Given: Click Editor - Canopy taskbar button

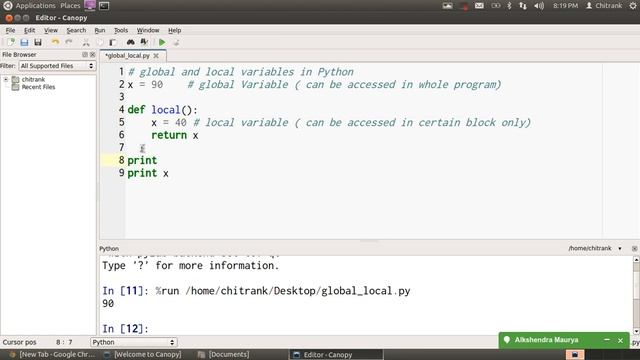Looking at the screenshot, I should (x=336, y=354).
